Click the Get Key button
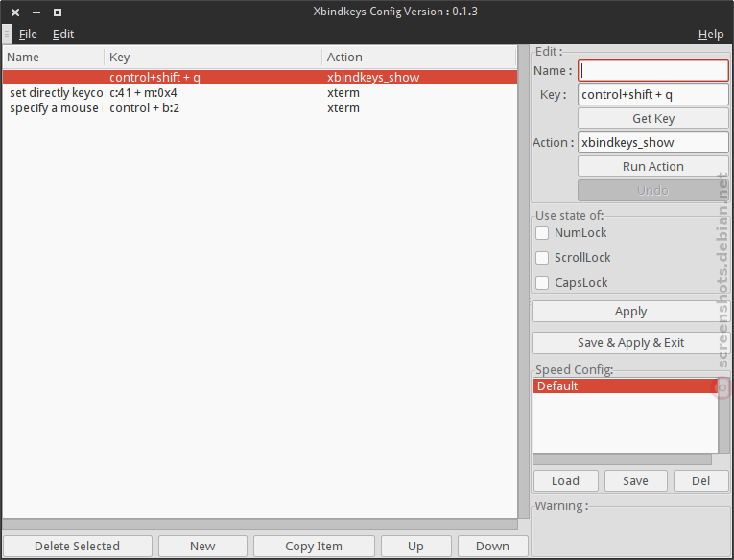Viewport: 734px width, 560px height. (653, 119)
